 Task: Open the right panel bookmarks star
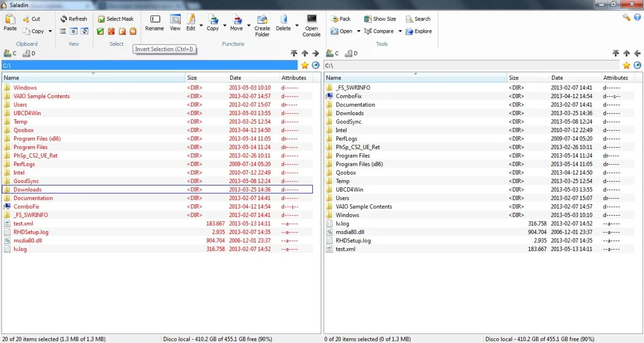coord(626,65)
